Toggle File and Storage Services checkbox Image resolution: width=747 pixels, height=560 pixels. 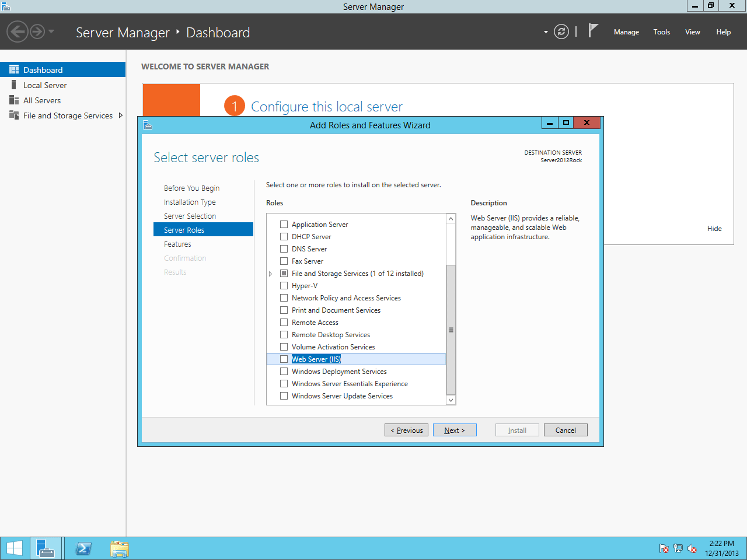click(284, 273)
